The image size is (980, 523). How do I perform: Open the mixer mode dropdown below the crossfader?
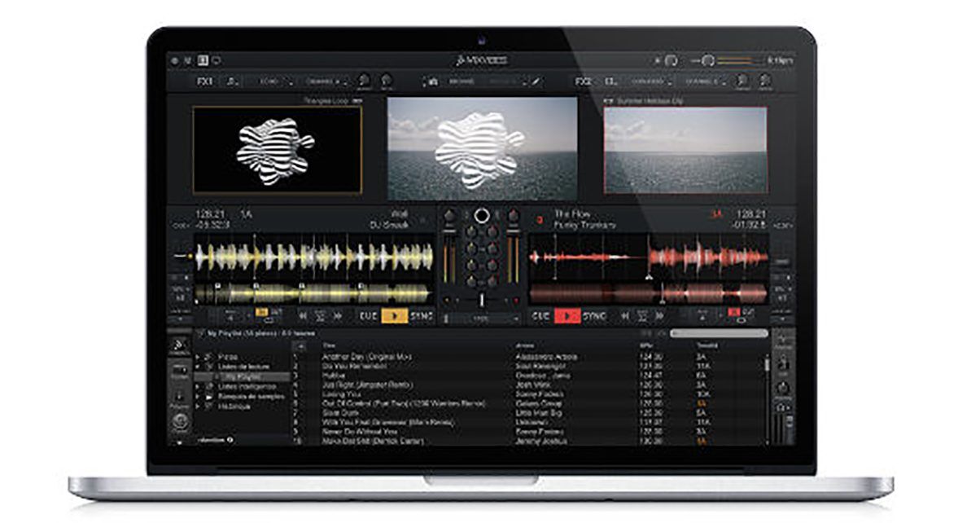coord(482,318)
